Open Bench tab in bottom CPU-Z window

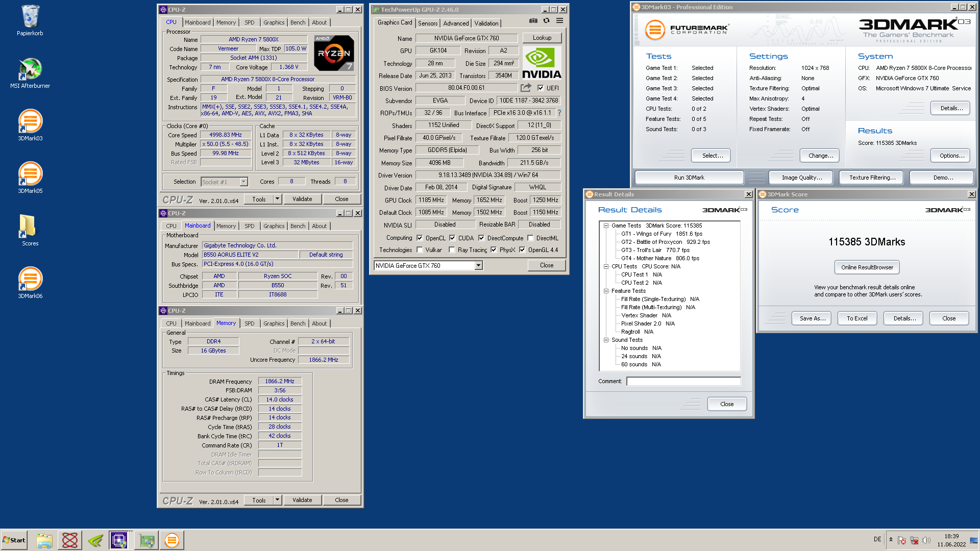[298, 323]
